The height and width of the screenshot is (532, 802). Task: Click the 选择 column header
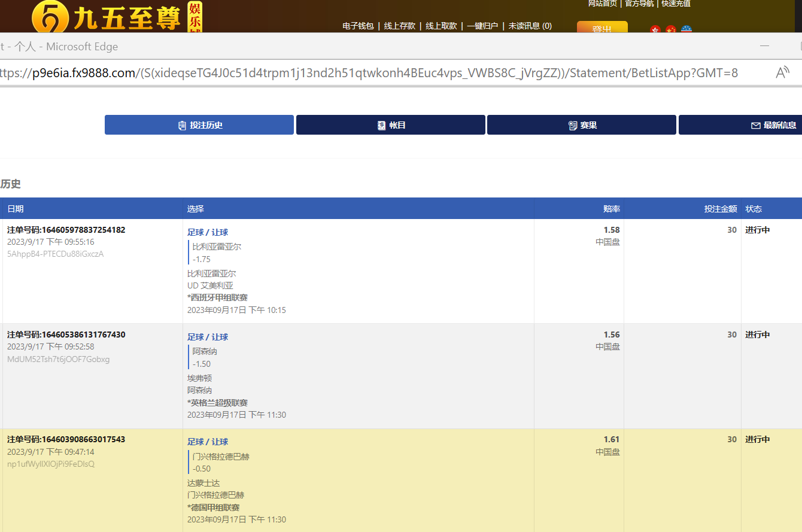(196, 209)
